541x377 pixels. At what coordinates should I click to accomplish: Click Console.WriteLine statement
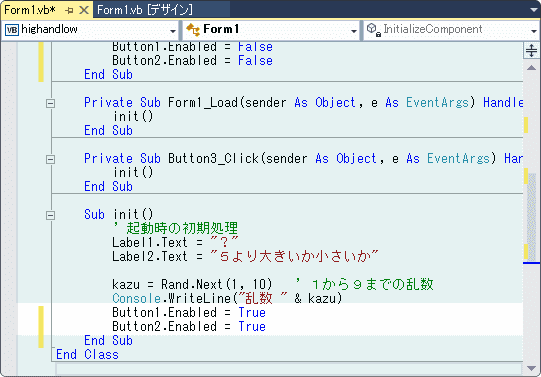(227, 298)
